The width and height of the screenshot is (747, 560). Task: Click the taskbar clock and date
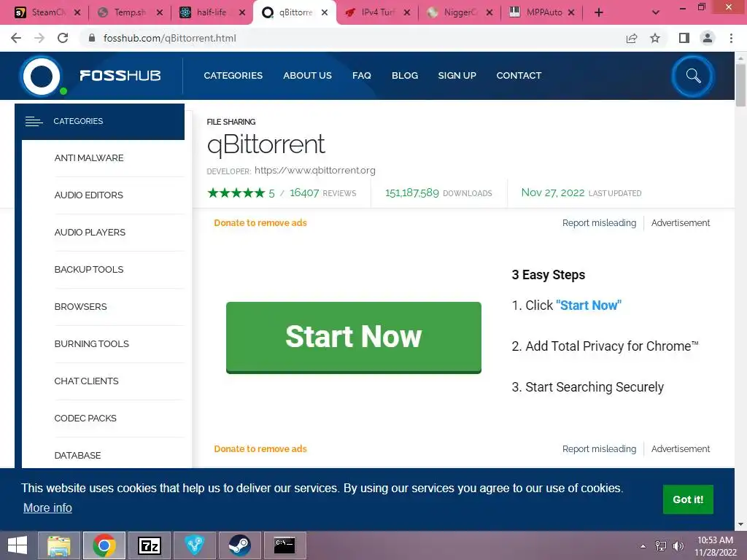(x=715, y=546)
